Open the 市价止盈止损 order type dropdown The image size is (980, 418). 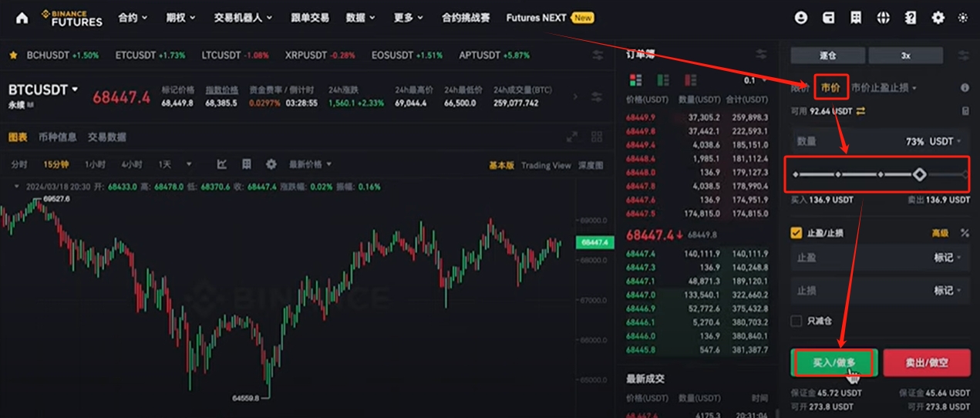(x=884, y=88)
